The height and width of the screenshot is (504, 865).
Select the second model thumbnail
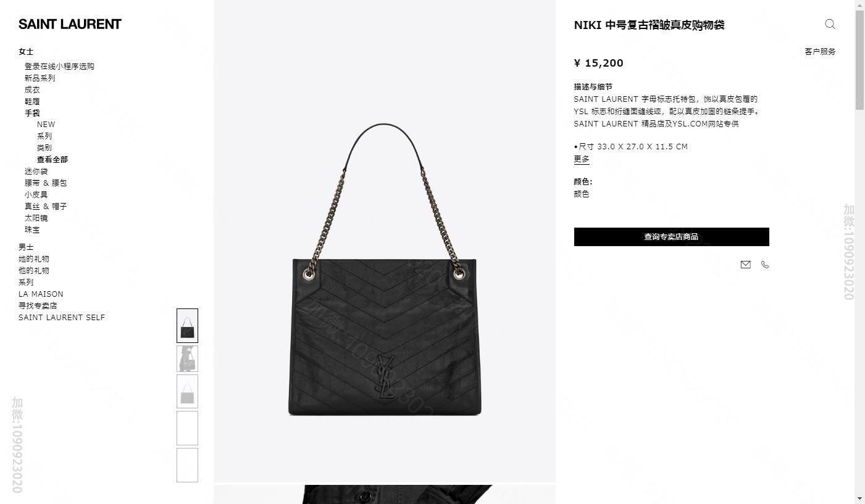click(x=187, y=359)
